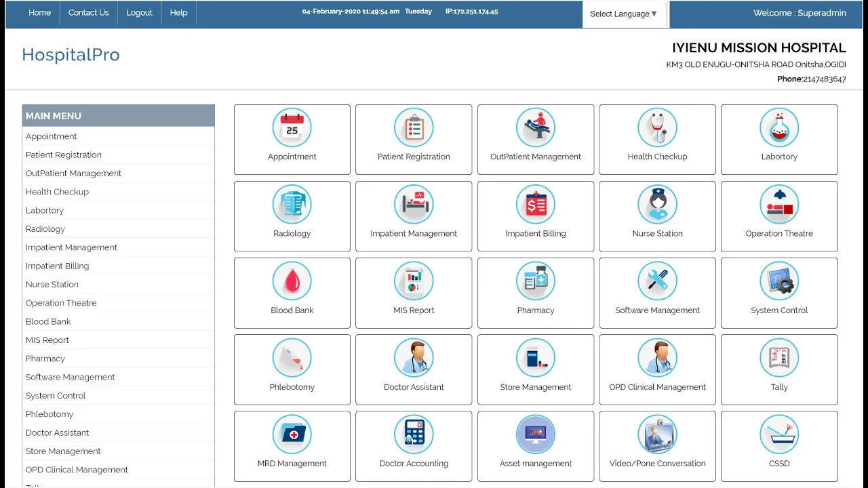Click the HospitalPro logo text
Screen dimensions: 868x488
click(x=71, y=55)
